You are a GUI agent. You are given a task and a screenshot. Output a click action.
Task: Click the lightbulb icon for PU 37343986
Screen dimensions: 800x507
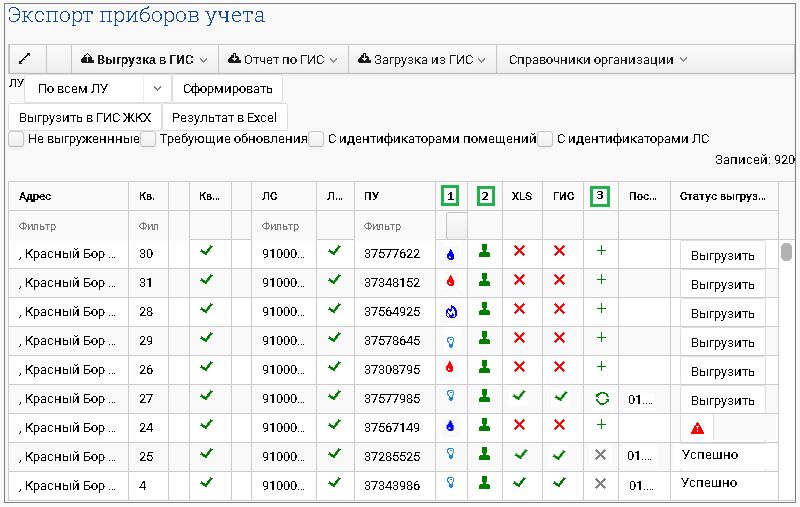coord(452,483)
